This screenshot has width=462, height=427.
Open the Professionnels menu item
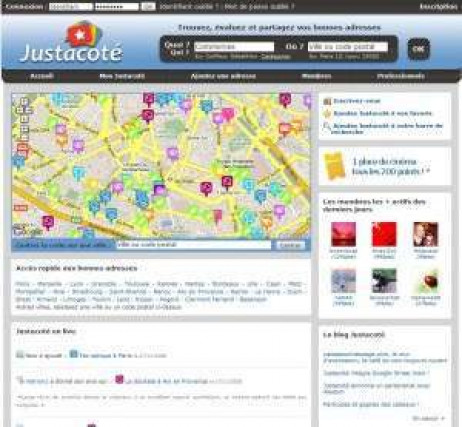coord(401,76)
